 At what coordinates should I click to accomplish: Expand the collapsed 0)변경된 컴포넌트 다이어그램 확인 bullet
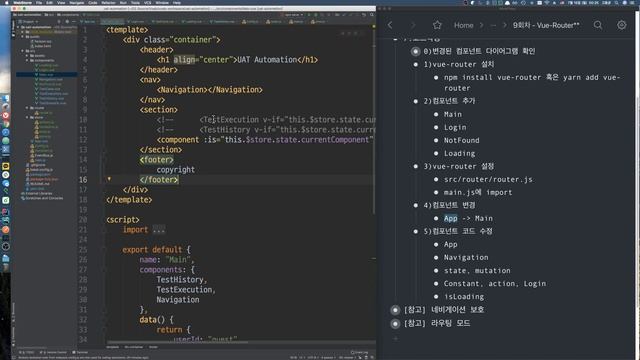pos(416,51)
